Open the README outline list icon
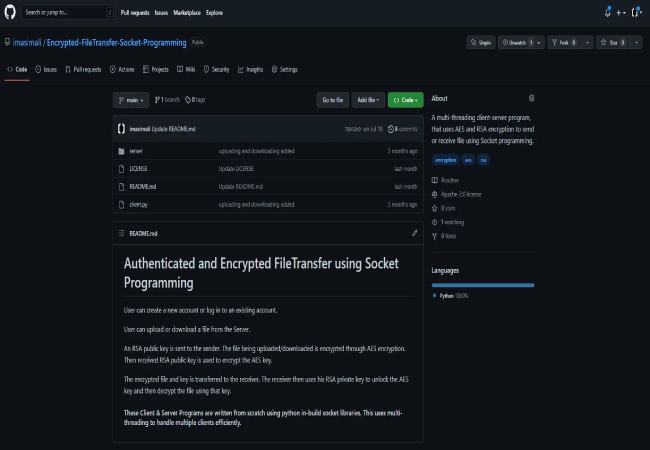 click(121, 233)
